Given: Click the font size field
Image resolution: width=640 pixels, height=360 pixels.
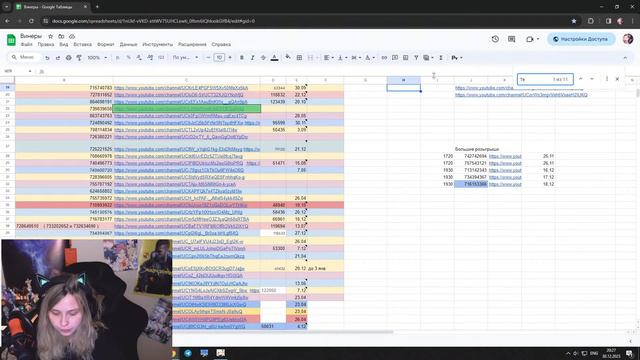Looking at the screenshot, I should [219, 58].
